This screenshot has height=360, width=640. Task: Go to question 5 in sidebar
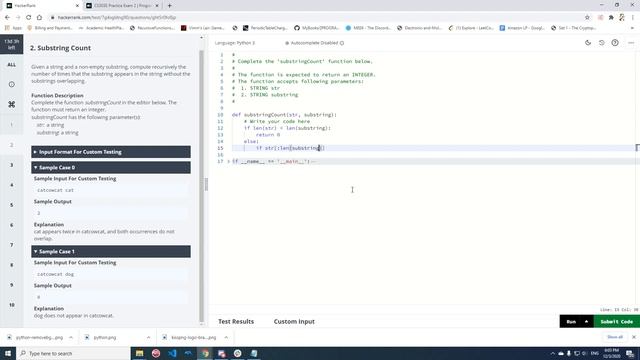tap(11, 205)
